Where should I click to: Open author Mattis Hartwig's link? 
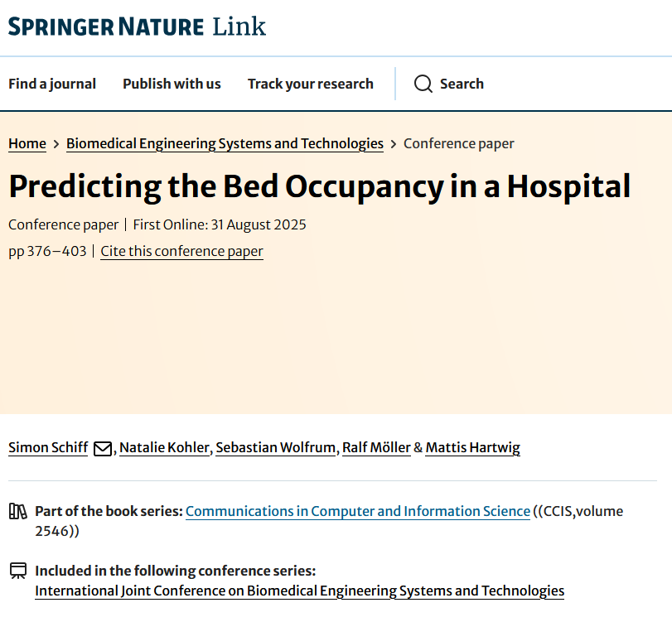pos(472,447)
